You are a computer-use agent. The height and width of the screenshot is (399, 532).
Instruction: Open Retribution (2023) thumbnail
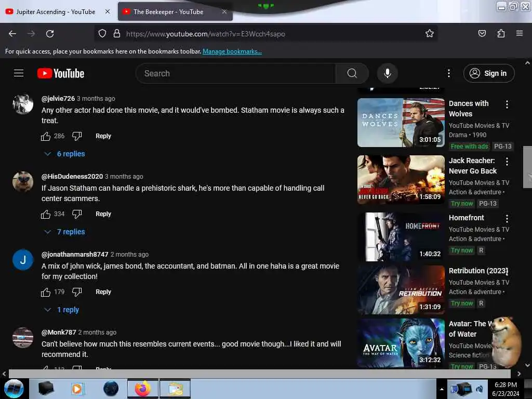401,290
